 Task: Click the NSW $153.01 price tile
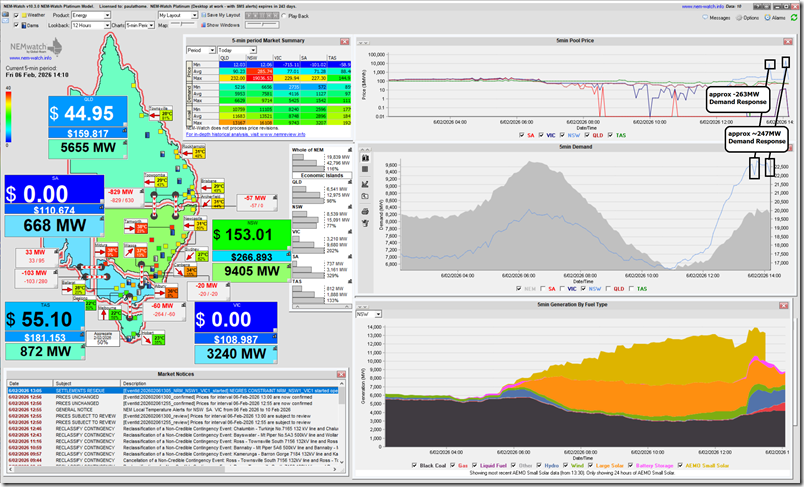(251, 235)
